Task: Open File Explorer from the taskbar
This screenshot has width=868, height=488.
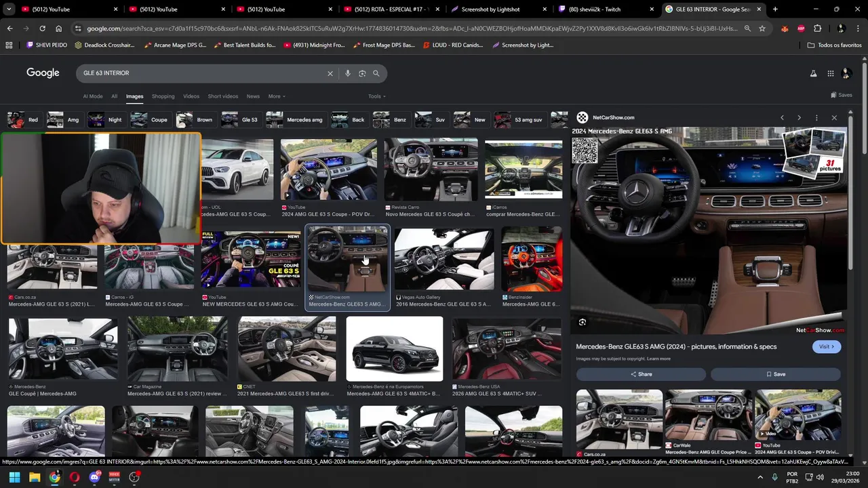Action: point(35,477)
